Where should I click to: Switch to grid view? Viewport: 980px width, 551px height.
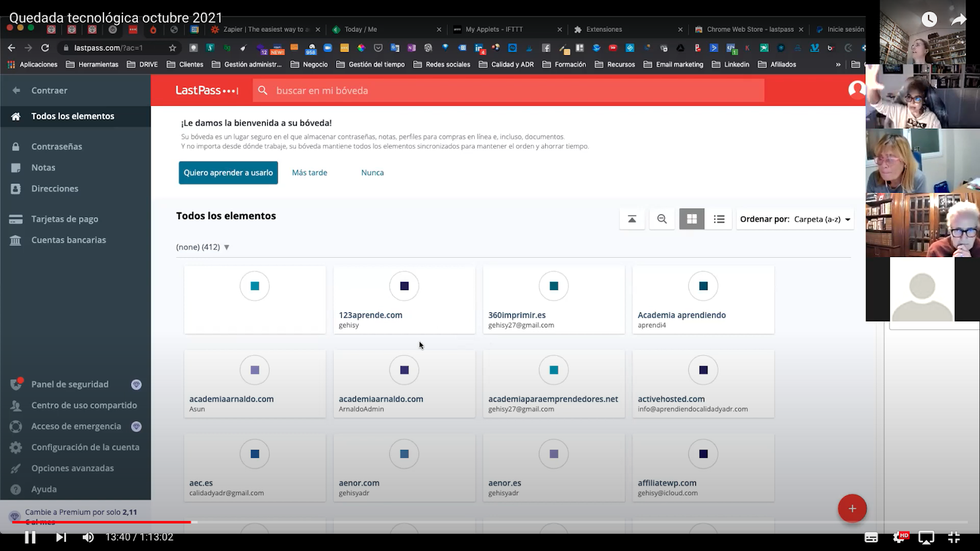tap(692, 219)
